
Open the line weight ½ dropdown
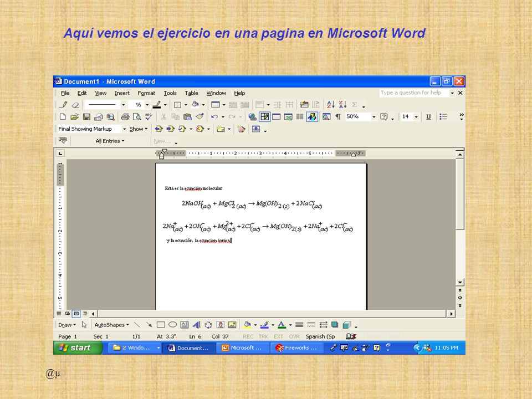pyautogui.click(x=147, y=105)
